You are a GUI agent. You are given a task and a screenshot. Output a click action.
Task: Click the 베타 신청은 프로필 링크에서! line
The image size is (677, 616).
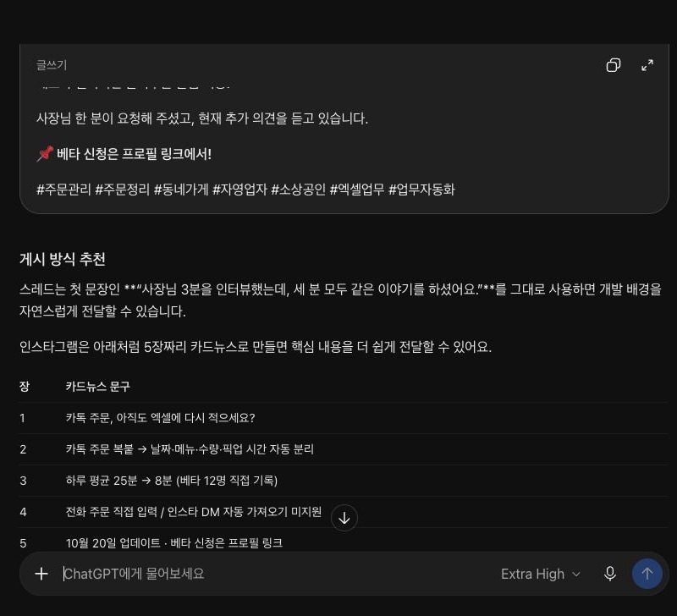134,154
